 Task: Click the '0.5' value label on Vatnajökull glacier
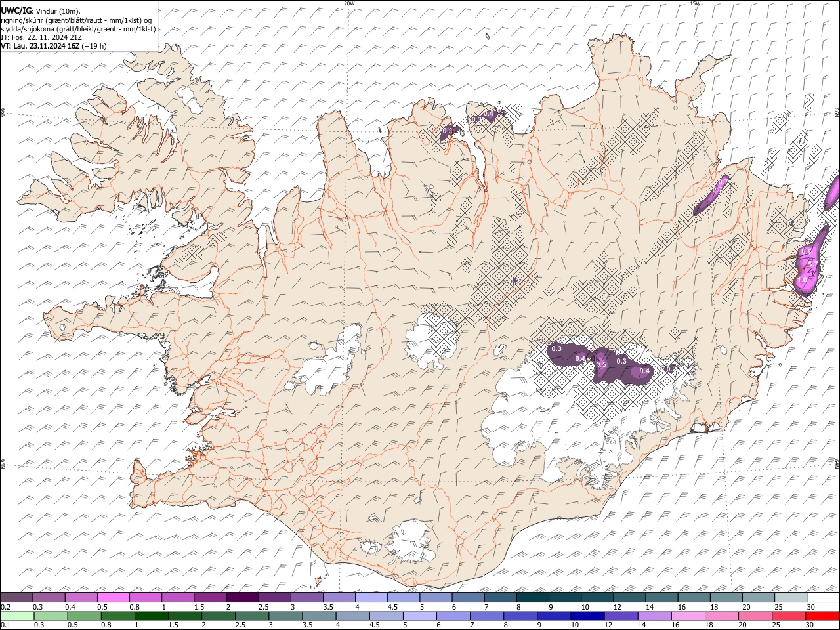(x=601, y=365)
